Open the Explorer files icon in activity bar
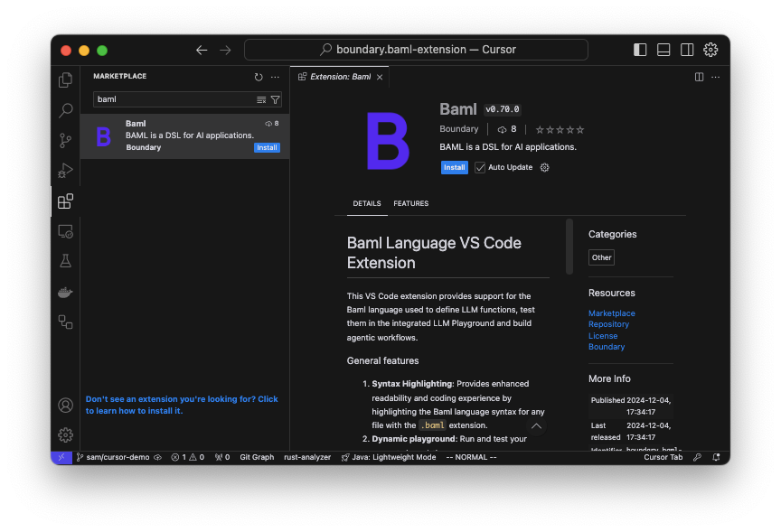The image size is (781, 532). [65, 80]
